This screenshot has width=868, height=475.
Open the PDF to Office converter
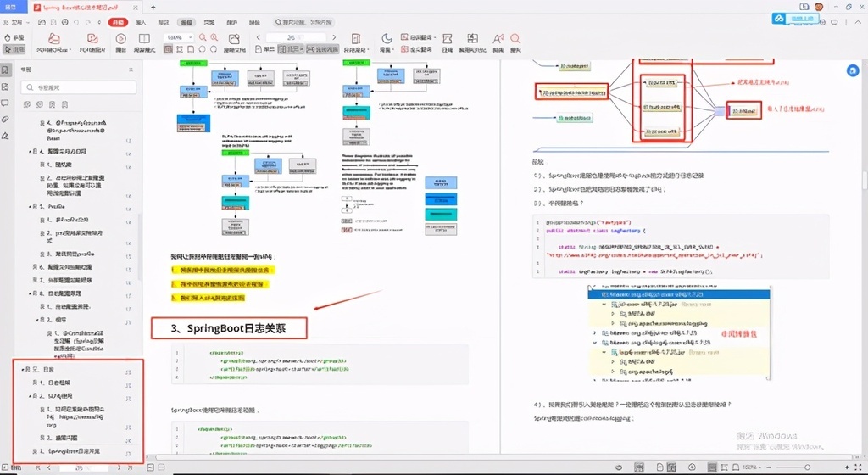coord(53,42)
